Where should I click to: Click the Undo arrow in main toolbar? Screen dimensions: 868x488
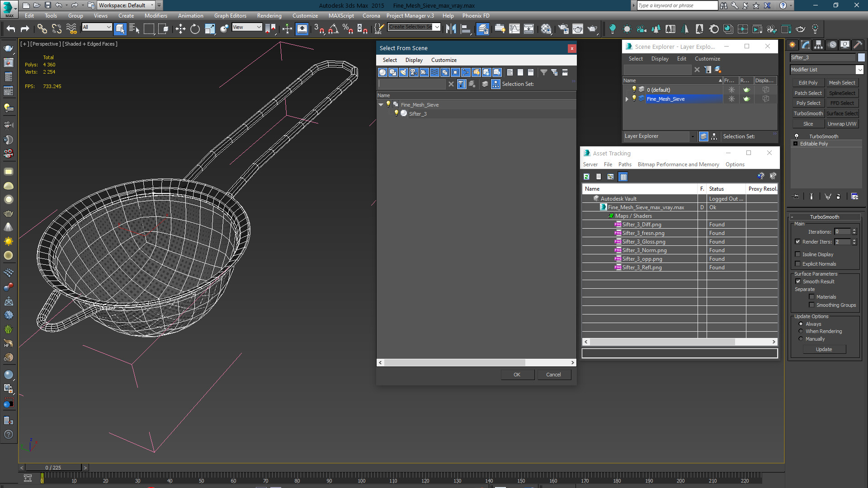coord(10,29)
